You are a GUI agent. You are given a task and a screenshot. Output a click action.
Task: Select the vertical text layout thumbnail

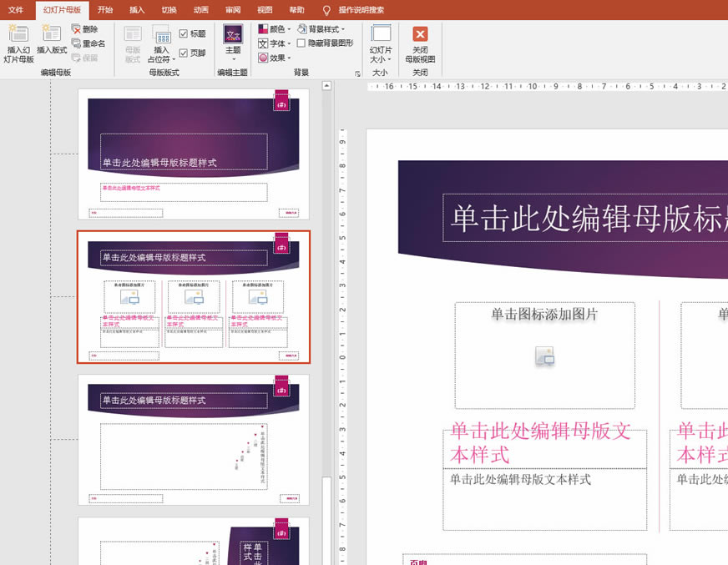tap(194, 439)
